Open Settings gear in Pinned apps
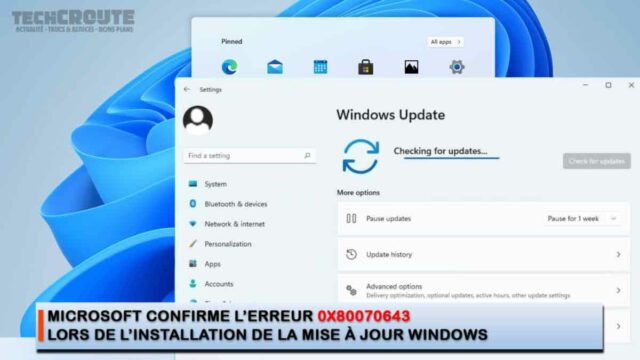The height and width of the screenshot is (360, 640). (x=457, y=67)
